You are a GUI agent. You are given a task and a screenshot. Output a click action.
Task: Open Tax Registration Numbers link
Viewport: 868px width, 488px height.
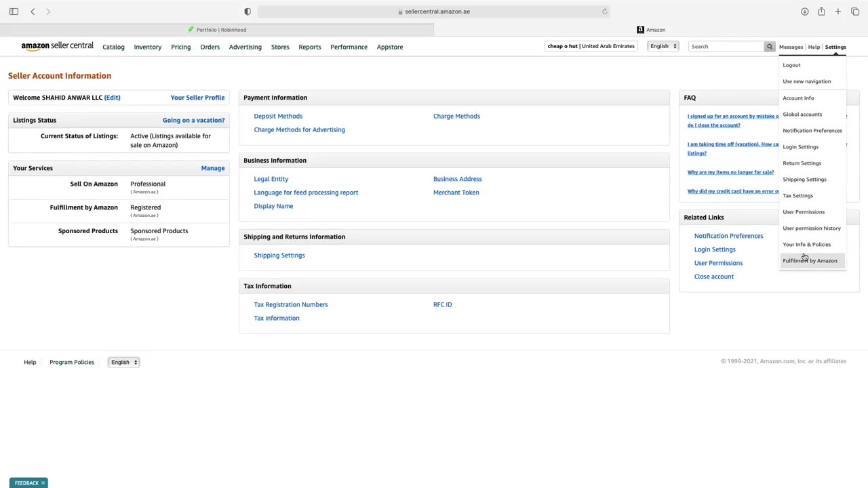tap(290, 304)
